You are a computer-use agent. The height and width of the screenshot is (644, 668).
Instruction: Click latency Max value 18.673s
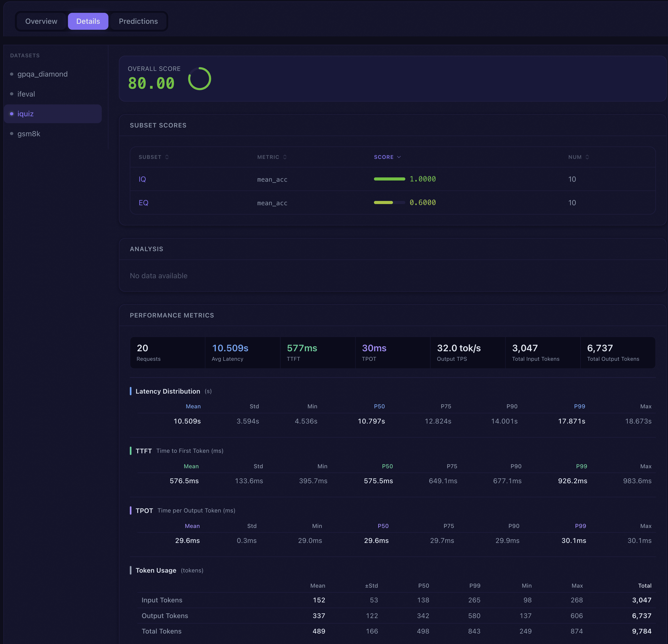[638, 421]
